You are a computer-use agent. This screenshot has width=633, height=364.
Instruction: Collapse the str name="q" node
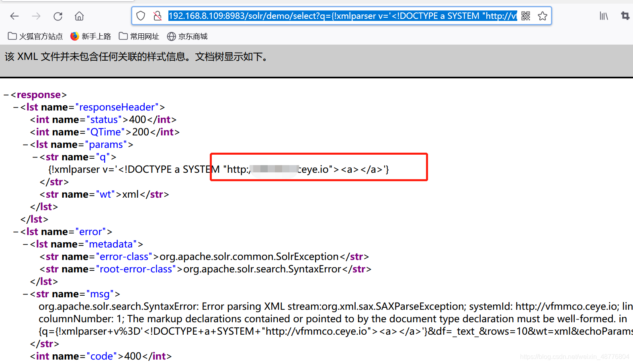coord(35,157)
